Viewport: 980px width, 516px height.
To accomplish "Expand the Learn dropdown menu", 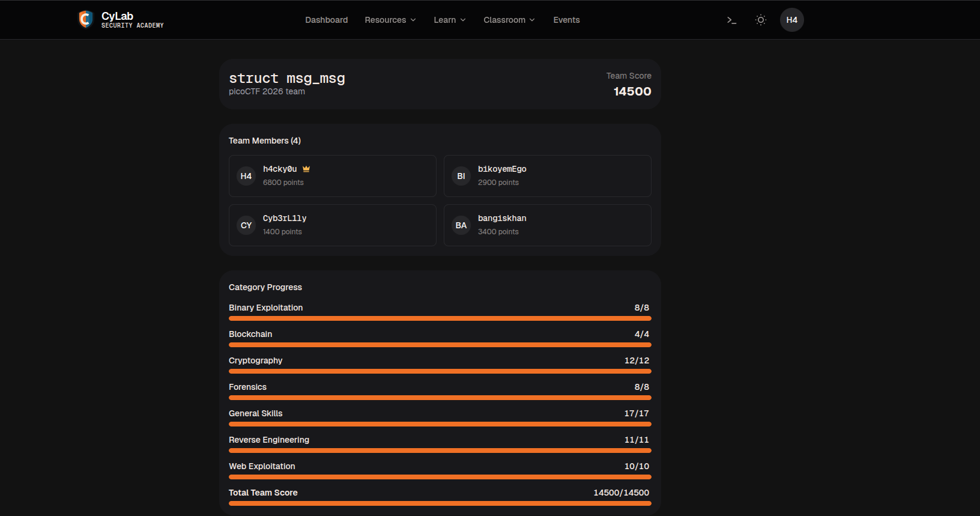I will coord(450,20).
